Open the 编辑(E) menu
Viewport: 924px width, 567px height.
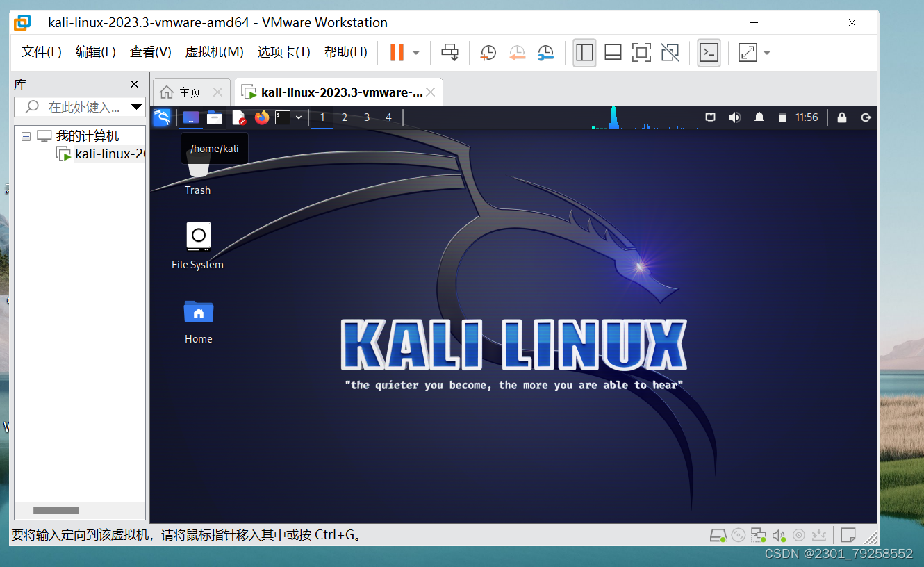coord(96,52)
